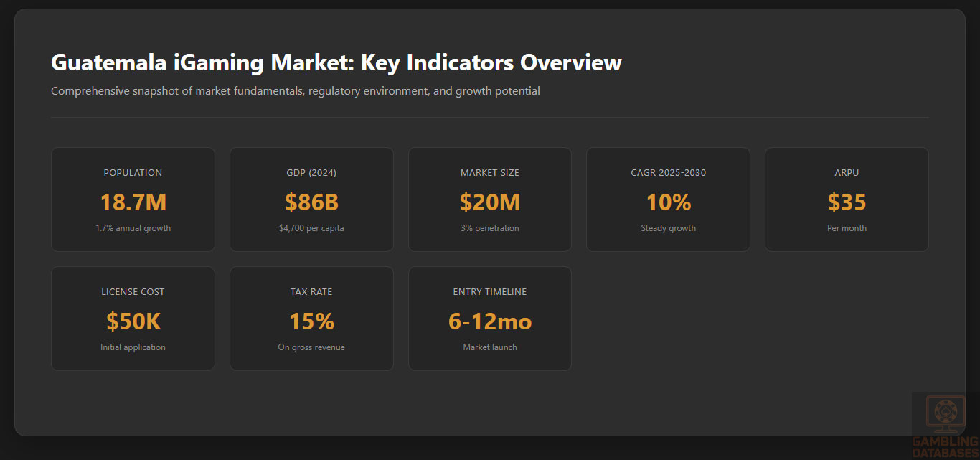Select the Population 18.7M value
This screenshot has height=460, width=980.
pos(133,202)
